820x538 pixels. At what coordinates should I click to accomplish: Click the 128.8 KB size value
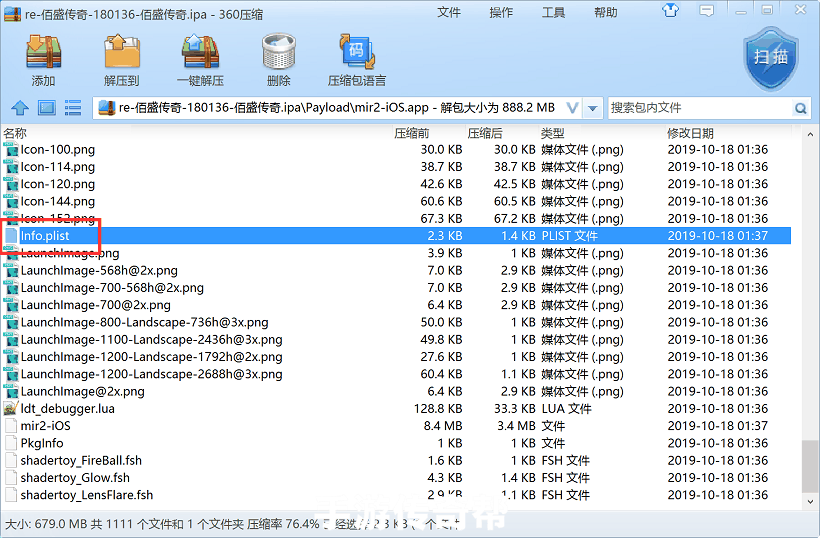[438, 408]
